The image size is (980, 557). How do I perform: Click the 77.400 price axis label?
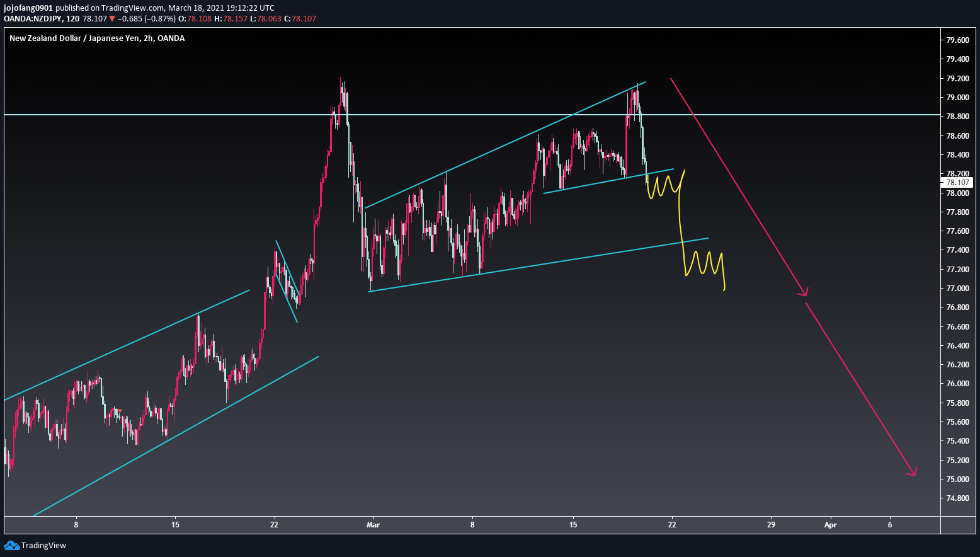958,250
